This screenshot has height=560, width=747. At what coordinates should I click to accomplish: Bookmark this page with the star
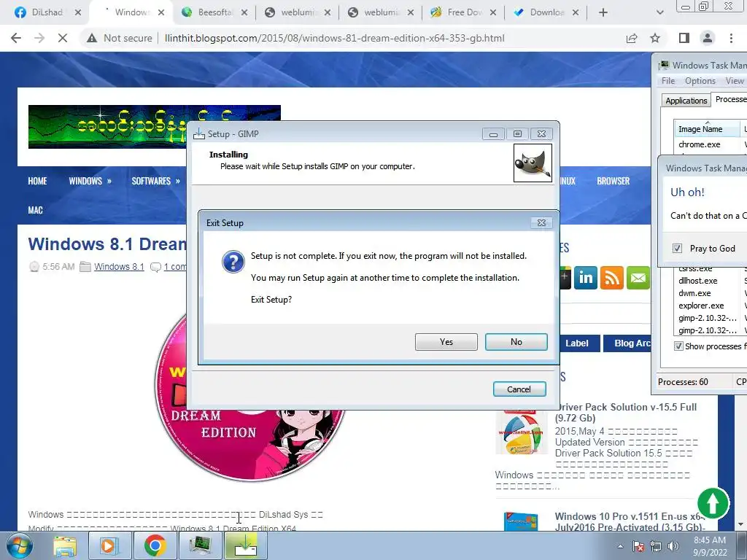coord(655,38)
